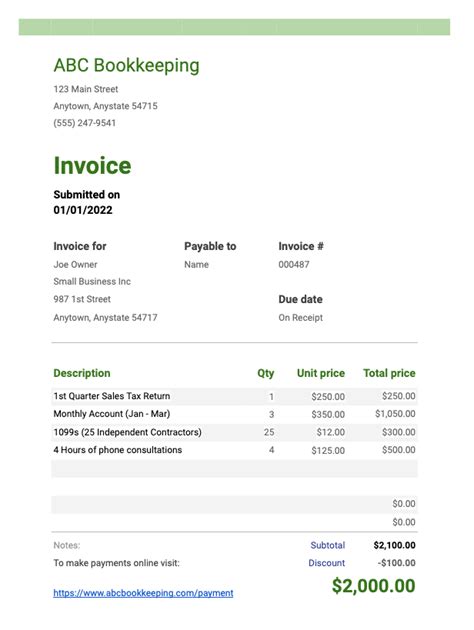
Task: Click the submitted date 01/01/2022
Action: click(83, 210)
